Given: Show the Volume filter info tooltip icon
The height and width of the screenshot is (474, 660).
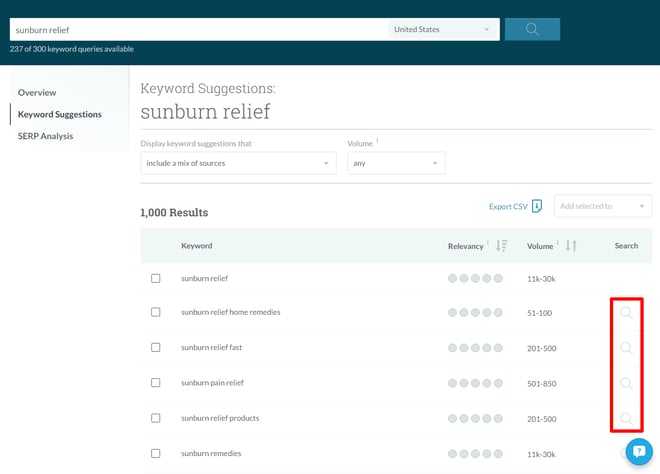Looking at the screenshot, I should point(377,140).
